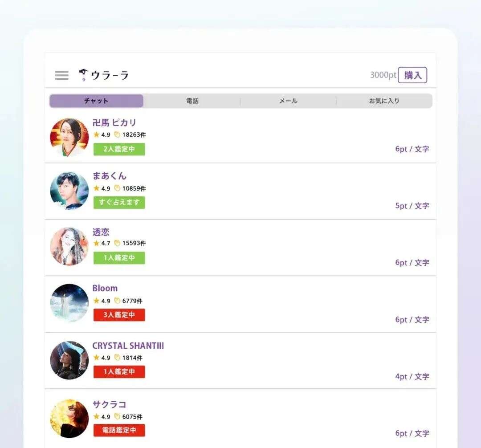Open 卍馬 ピカリ's profile via her name
Image resolution: width=481 pixels, height=448 pixels.
pyautogui.click(x=115, y=123)
